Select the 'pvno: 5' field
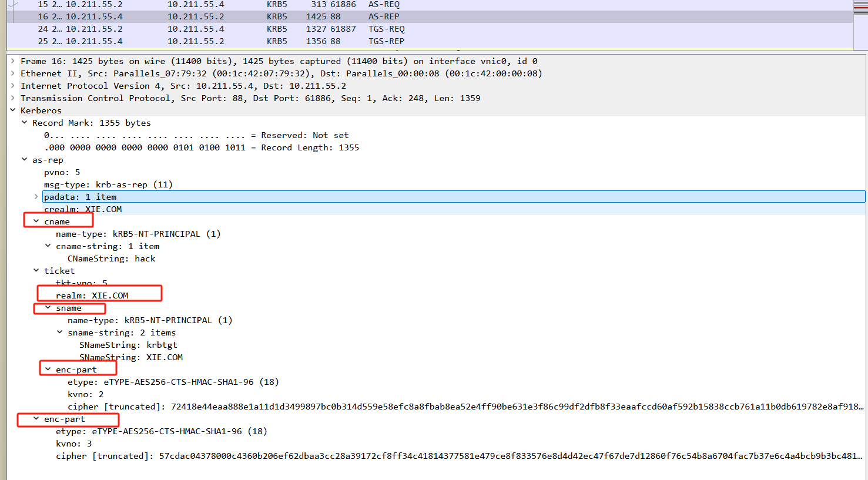This screenshot has height=480, width=868. pyautogui.click(x=62, y=172)
